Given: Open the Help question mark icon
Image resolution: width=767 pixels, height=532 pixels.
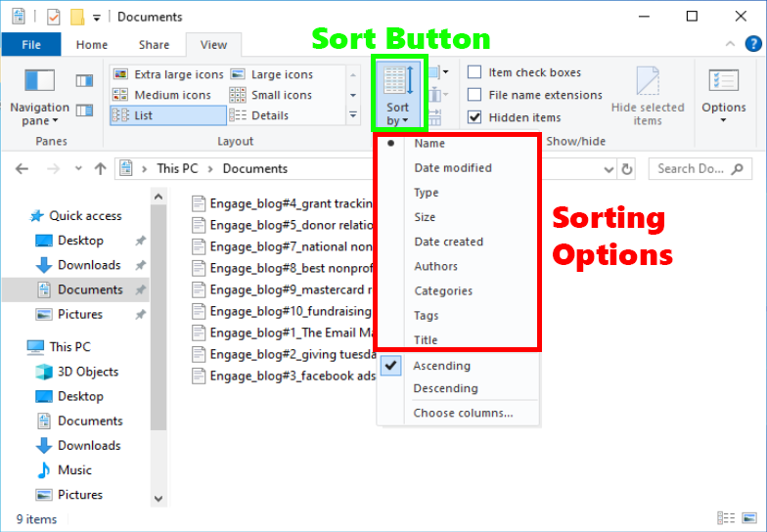Looking at the screenshot, I should pos(753,44).
